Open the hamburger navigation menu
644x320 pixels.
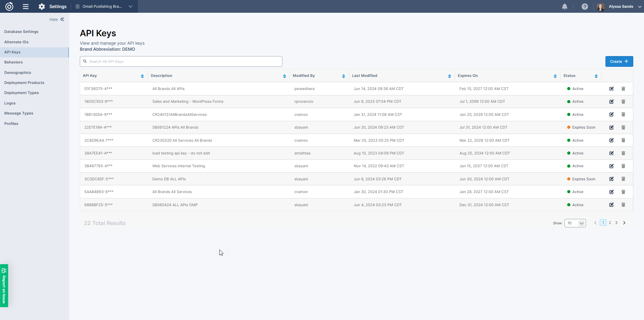tap(25, 6)
